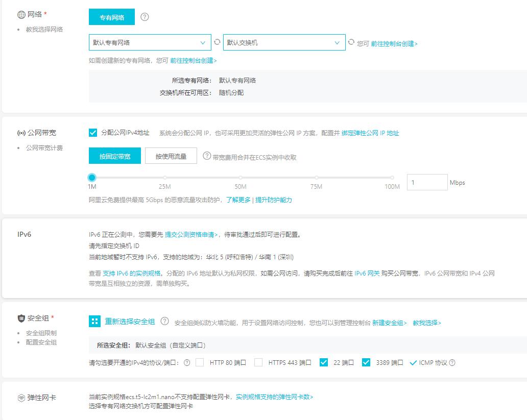Open the 默认专有网络 dropdown

(x=150, y=42)
